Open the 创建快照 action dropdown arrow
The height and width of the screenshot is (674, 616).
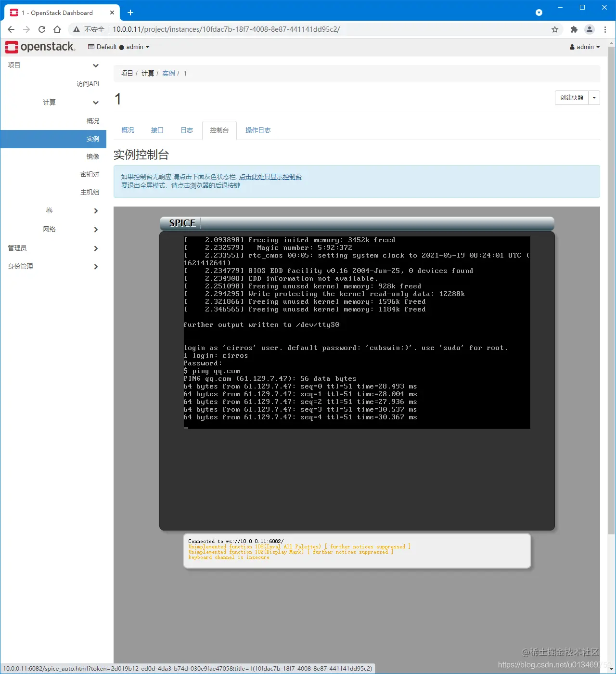pyautogui.click(x=594, y=98)
